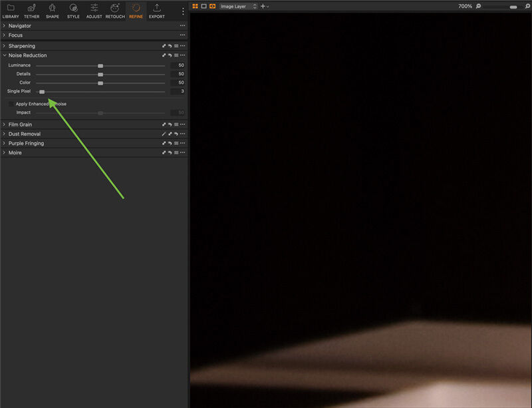The height and width of the screenshot is (408, 532).
Task: Select the Dust Removal brush tool icon
Action: point(164,134)
